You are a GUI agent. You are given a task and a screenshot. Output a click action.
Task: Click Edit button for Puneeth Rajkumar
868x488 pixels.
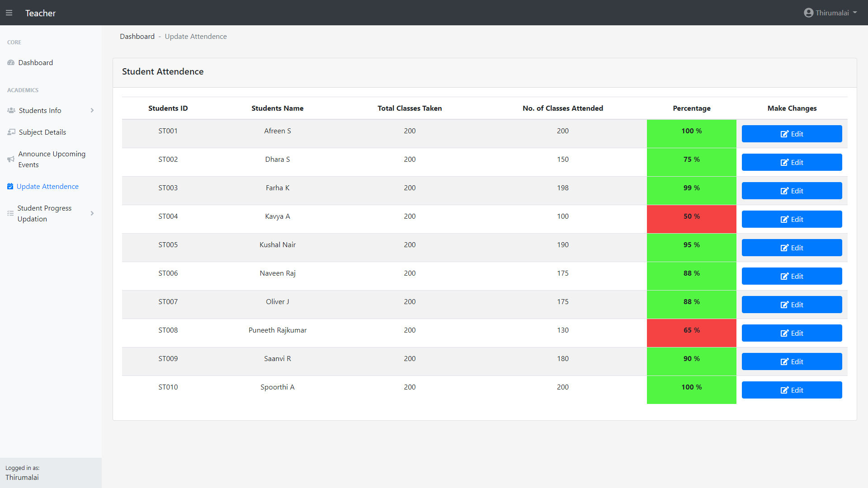click(x=792, y=333)
